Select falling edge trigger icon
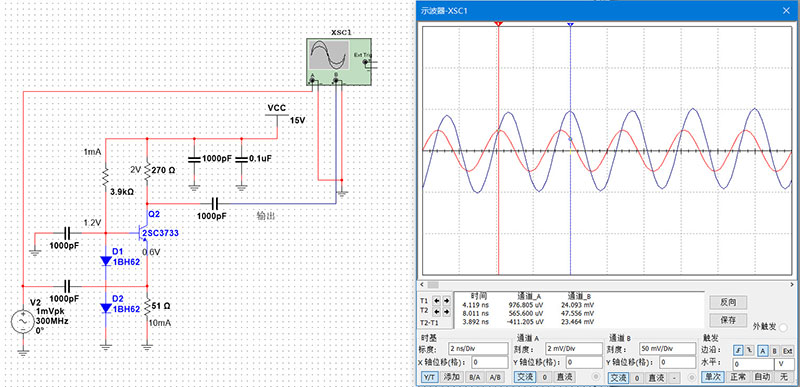This screenshot has height=387, width=800. [748, 350]
